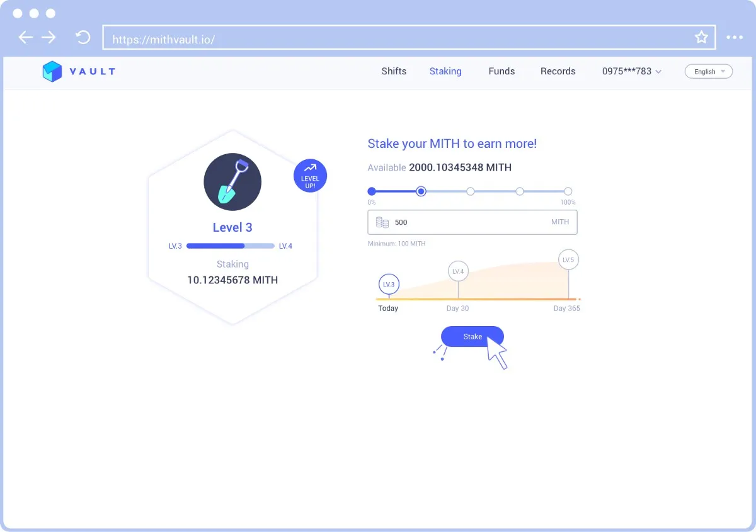Click the Stake your MITH heading
Image resolution: width=756 pixels, height=532 pixels.
click(x=452, y=144)
